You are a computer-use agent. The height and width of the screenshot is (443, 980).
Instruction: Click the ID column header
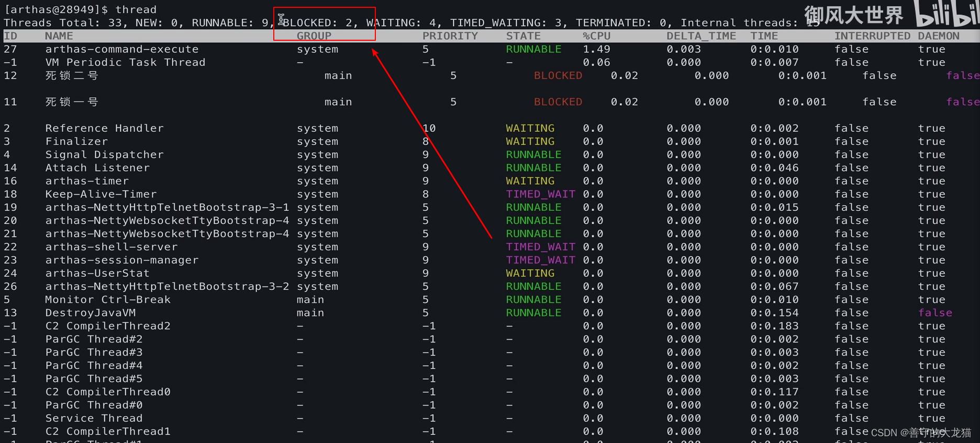(10, 36)
